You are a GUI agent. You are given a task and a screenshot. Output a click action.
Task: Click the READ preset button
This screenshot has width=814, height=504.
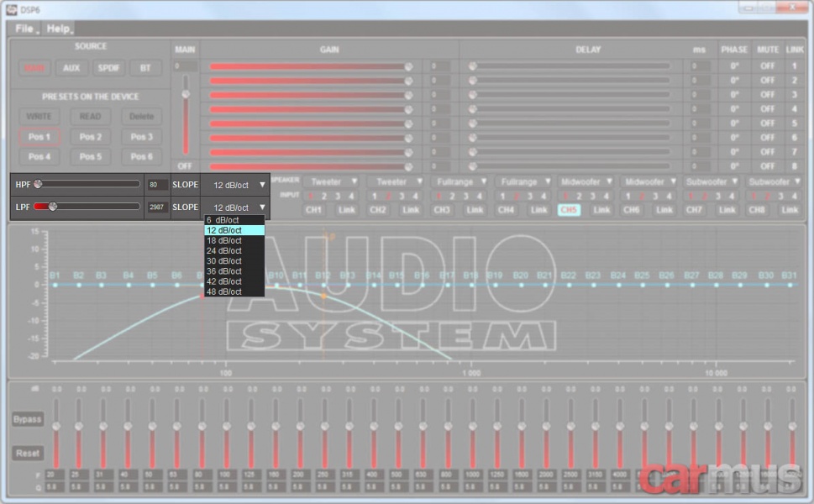[91, 116]
